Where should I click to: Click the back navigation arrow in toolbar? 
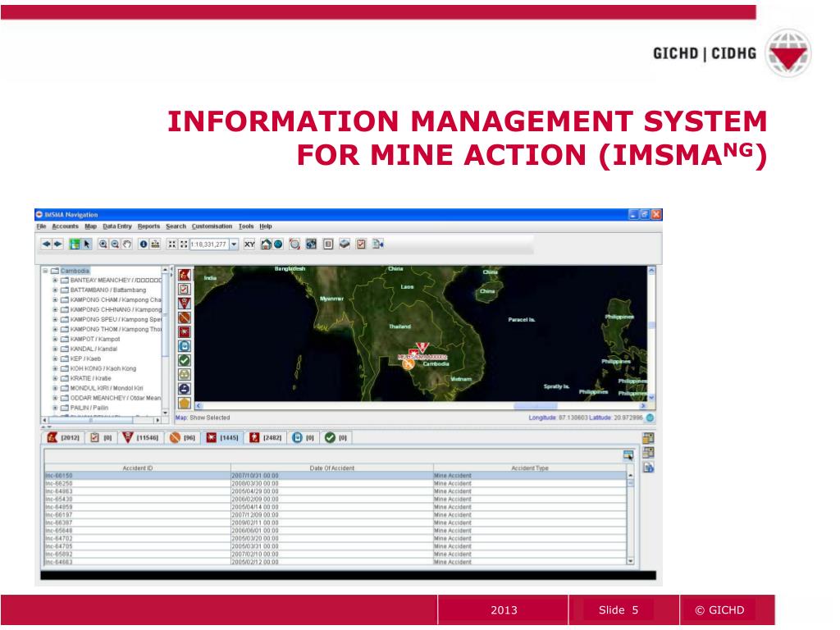[x=47, y=244]
